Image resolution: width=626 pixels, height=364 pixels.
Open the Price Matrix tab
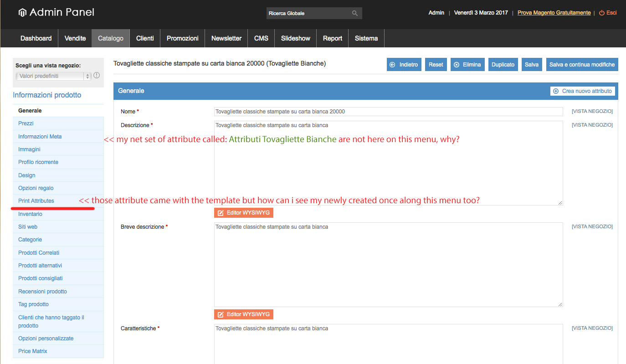(x=33, y=351)
